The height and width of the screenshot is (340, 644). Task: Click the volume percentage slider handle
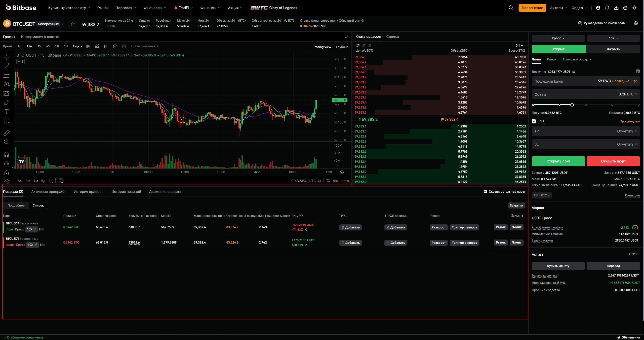[572, 105]
